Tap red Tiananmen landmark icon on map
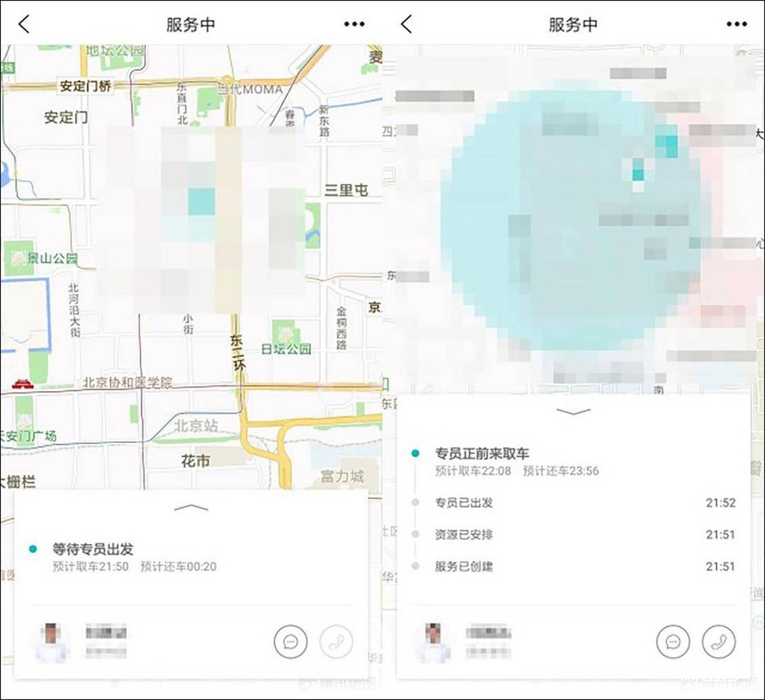Viewport: 765px width, 700px height. (x=22, y=384)
